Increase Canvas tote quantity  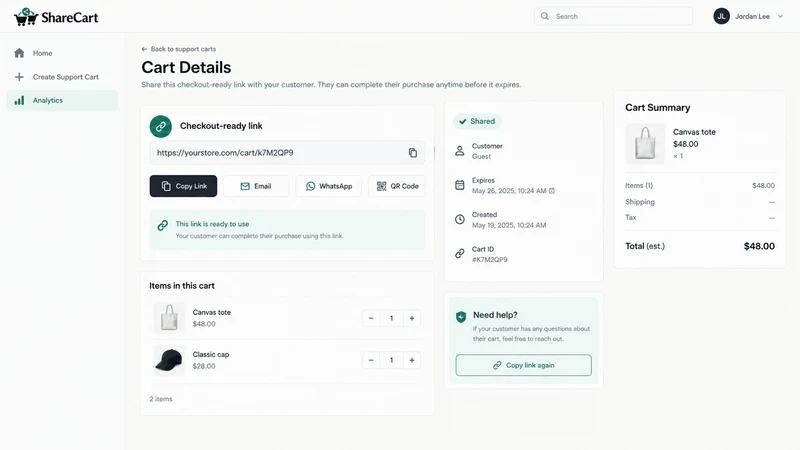point(412,318)
